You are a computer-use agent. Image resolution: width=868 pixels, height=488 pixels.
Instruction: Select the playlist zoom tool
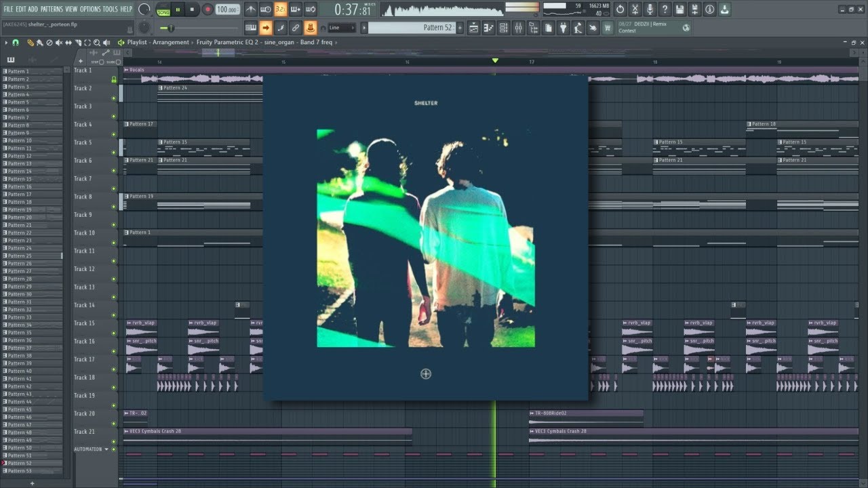(x=96, y=43)
